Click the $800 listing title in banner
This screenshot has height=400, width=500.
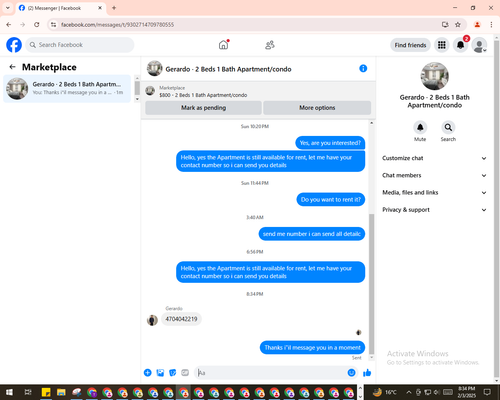(203, 95)
